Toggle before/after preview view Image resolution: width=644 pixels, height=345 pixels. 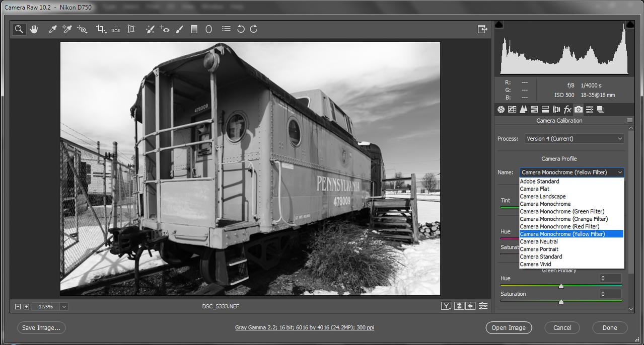[x=446, y=306]
